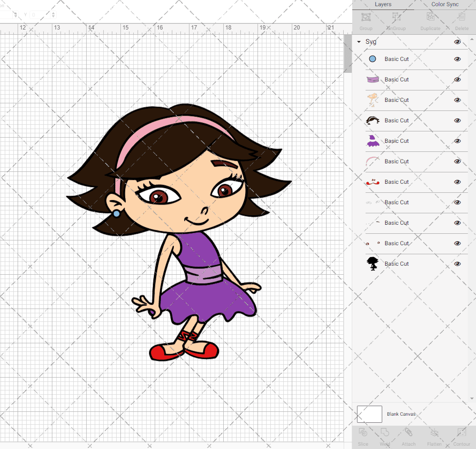The image size is (476, 449).
Task: Open the Color Sync tab
Action: [445, 4]
